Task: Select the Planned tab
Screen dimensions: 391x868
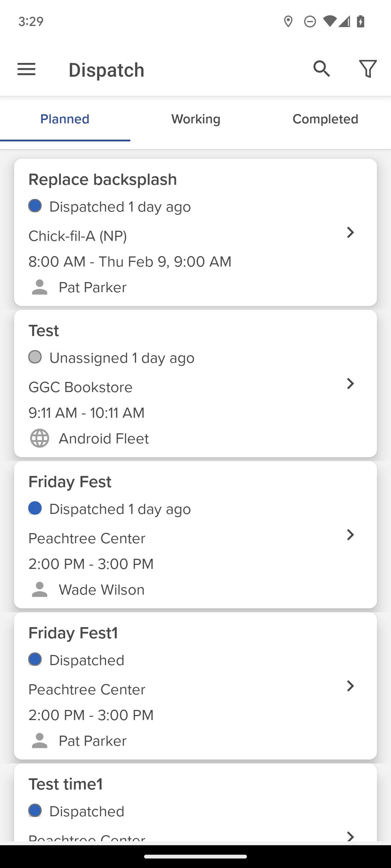Action: point(65,119)
